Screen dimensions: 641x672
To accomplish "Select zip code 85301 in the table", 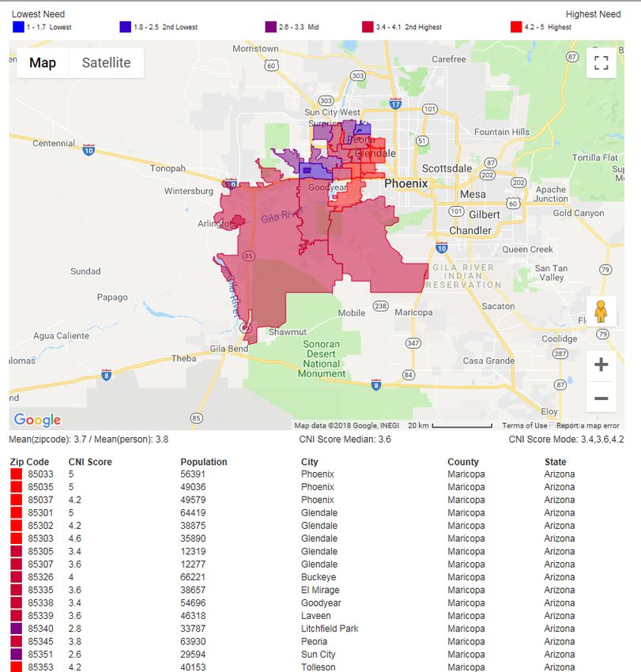I will [x=41, y=513].
